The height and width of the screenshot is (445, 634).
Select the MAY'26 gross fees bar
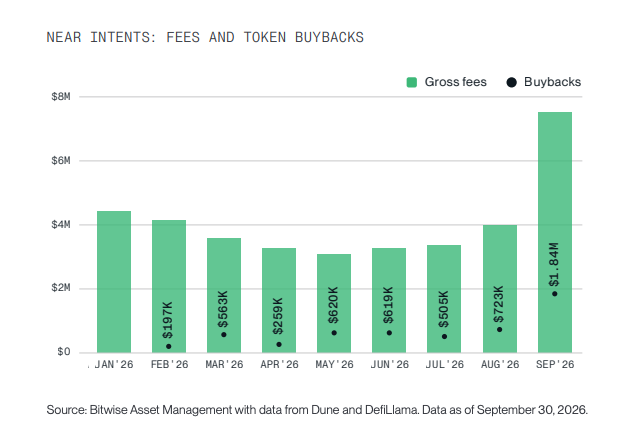334,303
